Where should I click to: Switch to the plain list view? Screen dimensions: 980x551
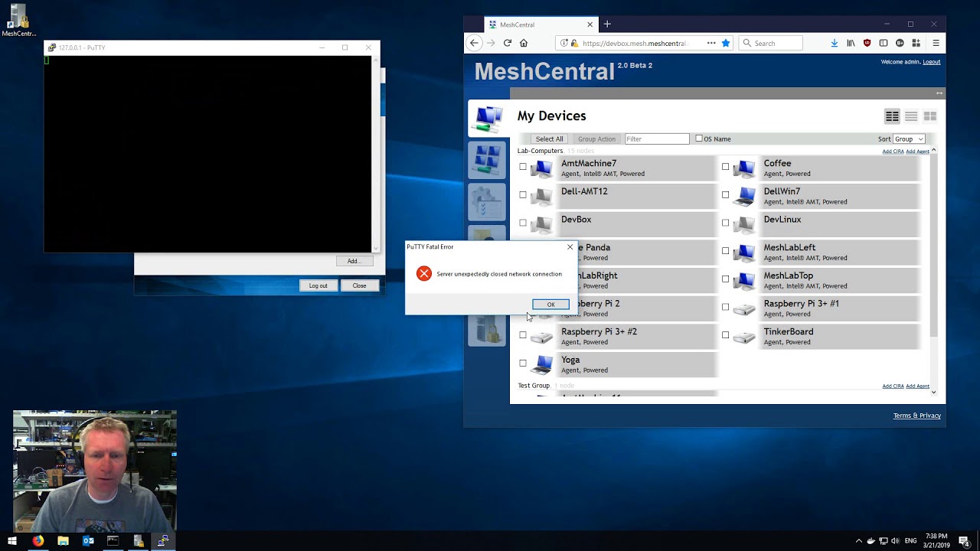point(911,116)
